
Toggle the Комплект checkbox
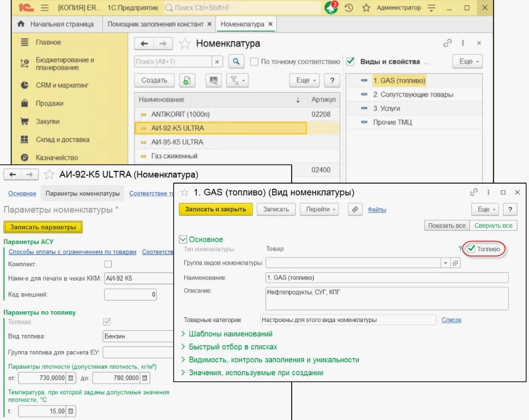tap(108, 264)
